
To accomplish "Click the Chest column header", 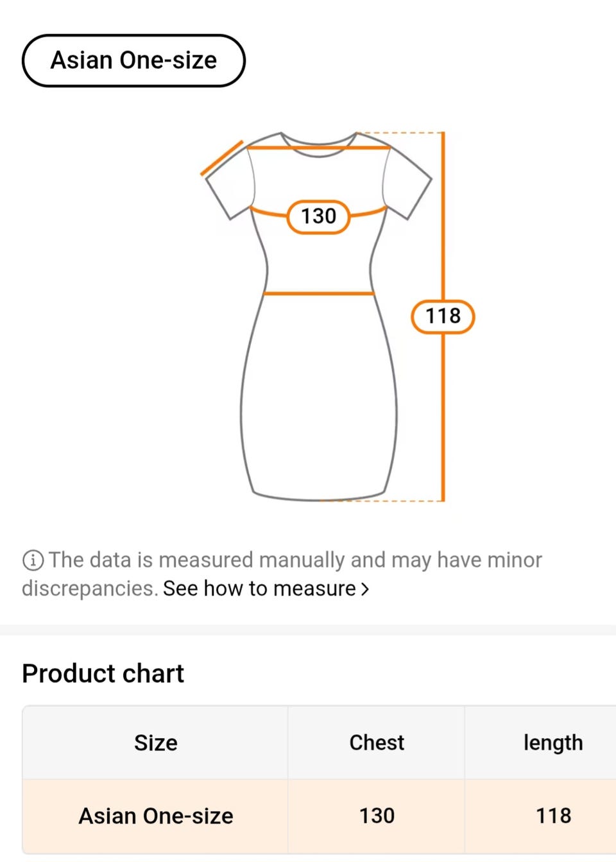I will point(377,743).
